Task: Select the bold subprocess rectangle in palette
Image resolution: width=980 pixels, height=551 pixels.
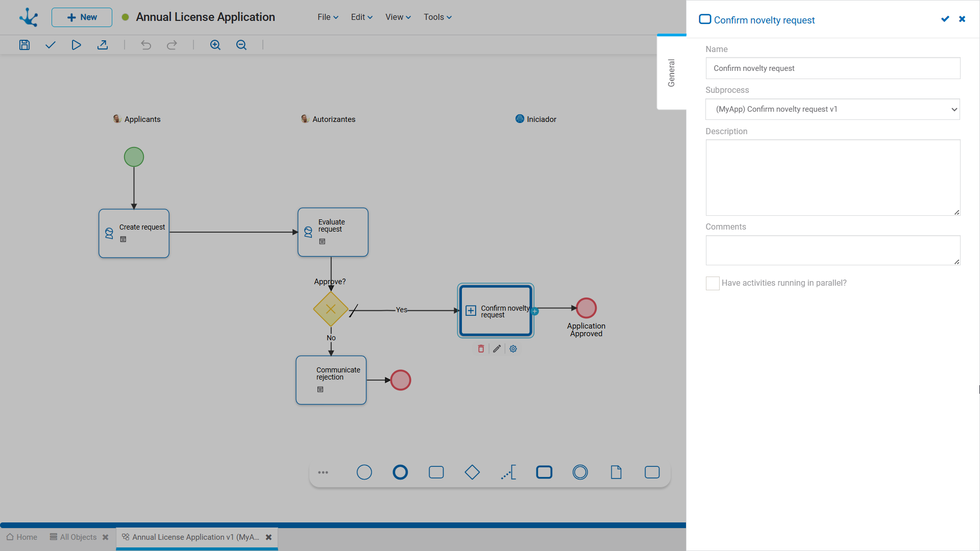Action: [x=544, y=472]
